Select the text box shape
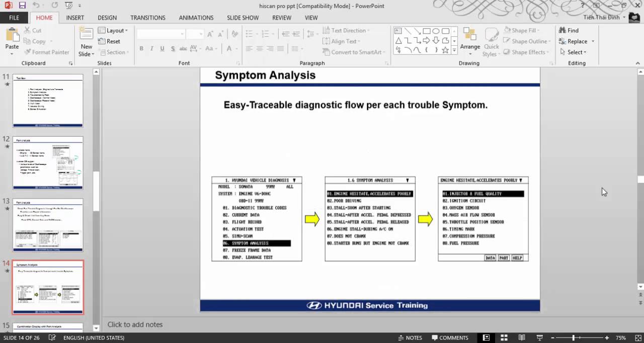 pos(398,31)
